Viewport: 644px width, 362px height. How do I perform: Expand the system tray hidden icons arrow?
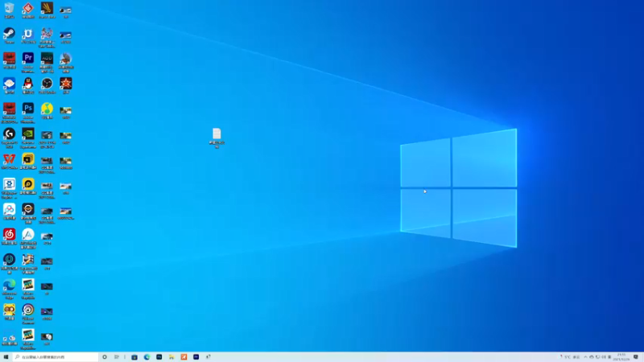[585, 357]
